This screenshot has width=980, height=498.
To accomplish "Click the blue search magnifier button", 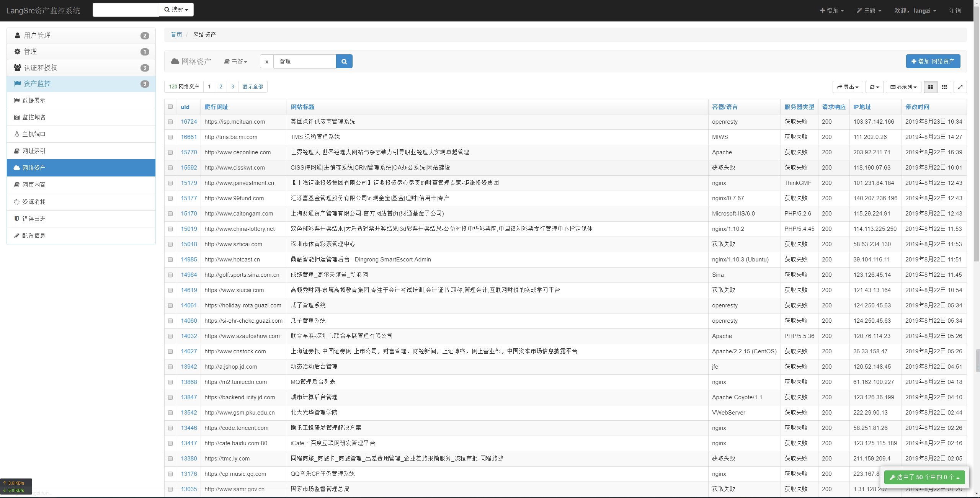I will (344, 61).
